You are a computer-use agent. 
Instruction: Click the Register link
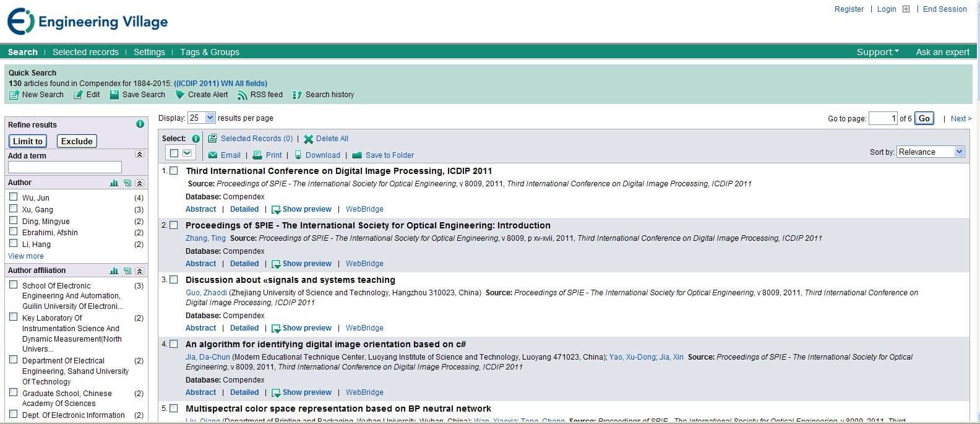(849, 9)
